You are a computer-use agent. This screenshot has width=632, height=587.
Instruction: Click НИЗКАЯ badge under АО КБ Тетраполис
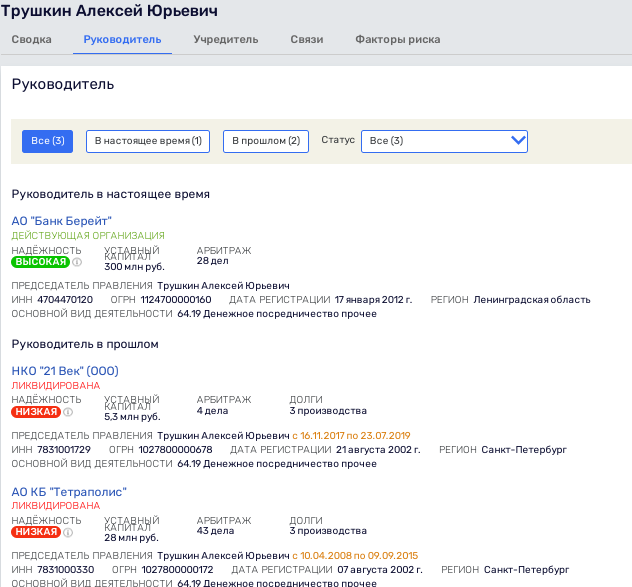(x=36, y=532)
